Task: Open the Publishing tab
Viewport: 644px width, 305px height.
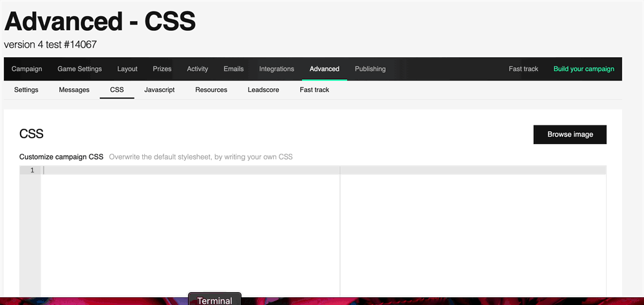Action: [x=370, y=69]
